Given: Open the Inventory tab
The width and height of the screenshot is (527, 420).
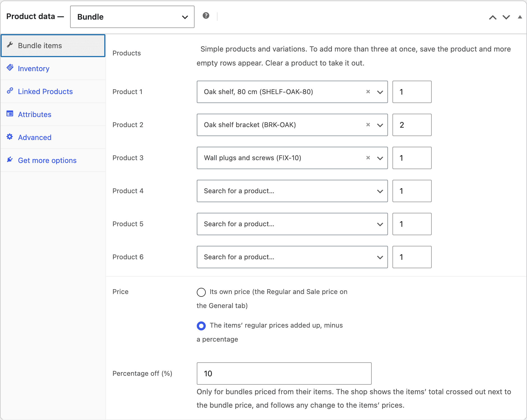Looking at the screenshot, I should (53, 69).
